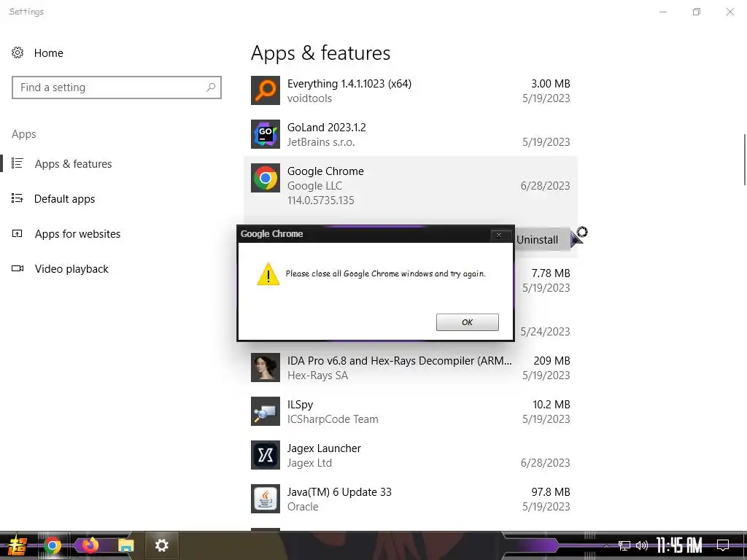Viewport: 747px width, 560px height.
Task: Select the GoLand 2023.1.2 app icon
Action: point(266,134)
